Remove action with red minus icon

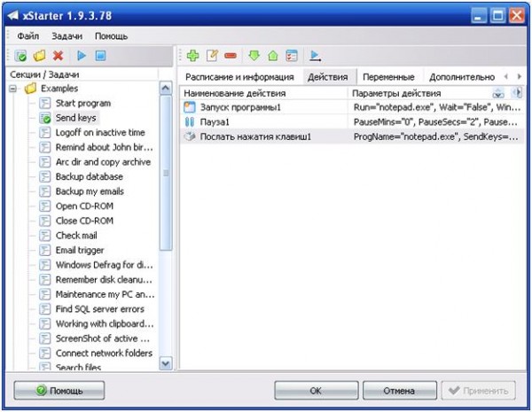[x=231, y=56]
